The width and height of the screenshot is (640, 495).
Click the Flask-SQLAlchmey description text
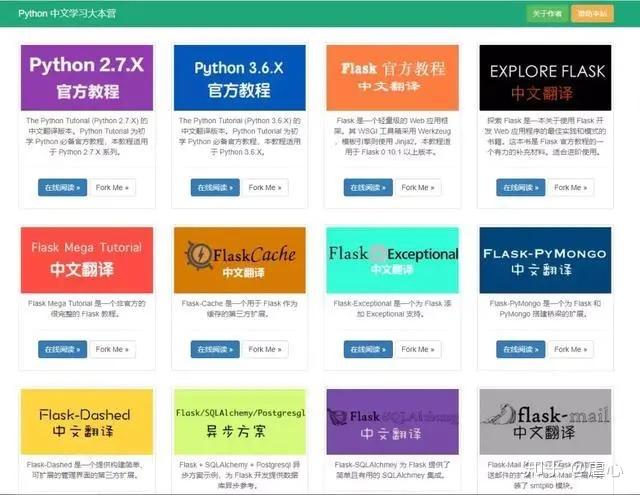click(392, 470)
